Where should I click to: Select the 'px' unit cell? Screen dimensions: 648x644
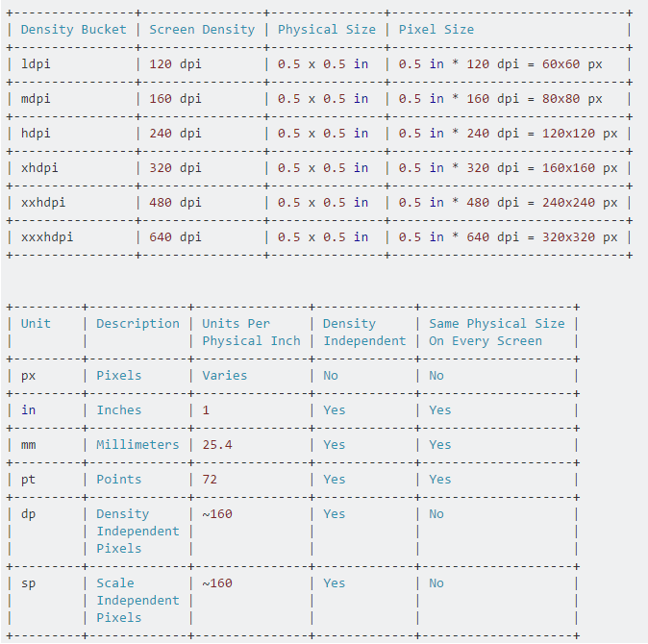pyautogui.click(x=28, y=376)
